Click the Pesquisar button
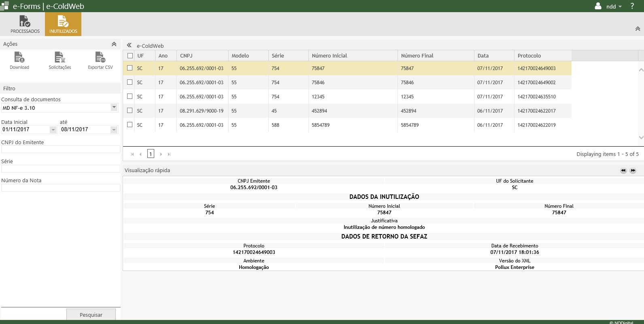The height and width of the screenshot is (324, 644). 91,315
